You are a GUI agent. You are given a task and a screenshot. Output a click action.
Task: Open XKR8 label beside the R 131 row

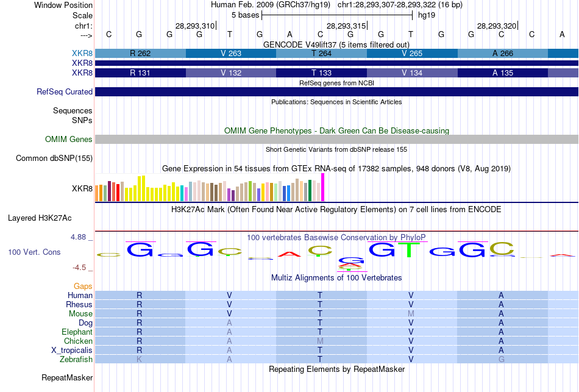pyautogui.click(x=82, y=73)
